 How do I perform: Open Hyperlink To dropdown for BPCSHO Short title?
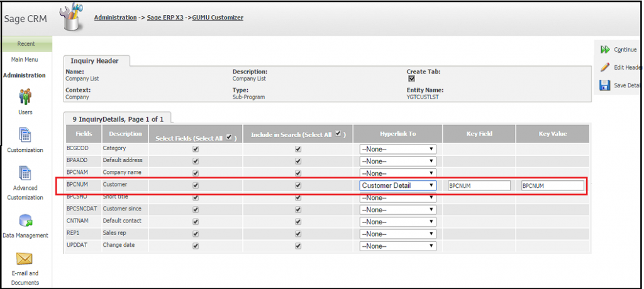[397, 198]
